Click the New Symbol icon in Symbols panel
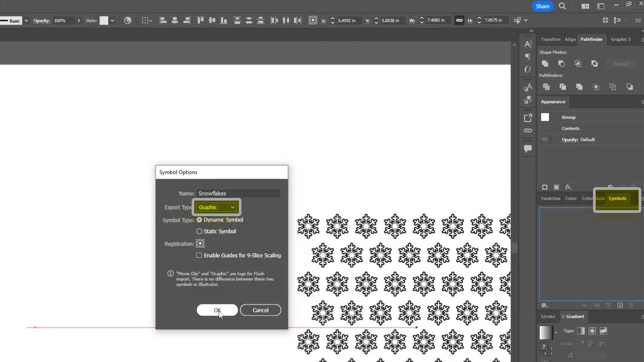644x362 pixels. tap(620, 306)
